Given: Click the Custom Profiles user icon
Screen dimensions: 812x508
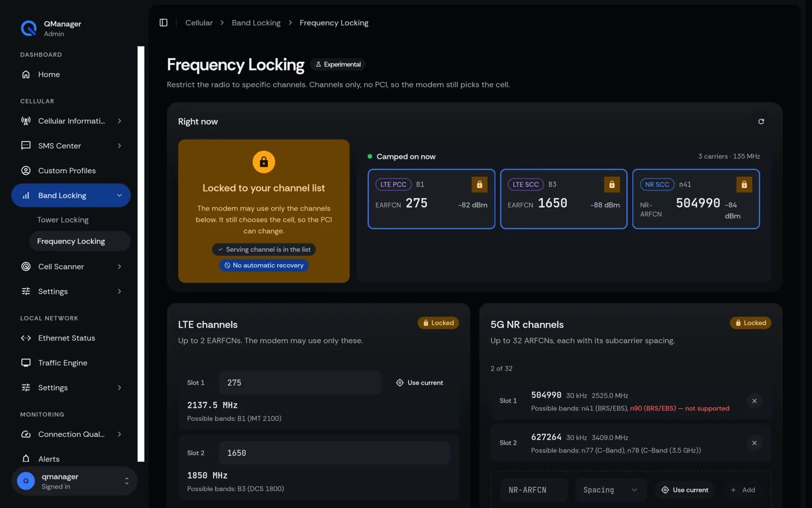Looking at the screenshot, I should (x=26, y=171).
